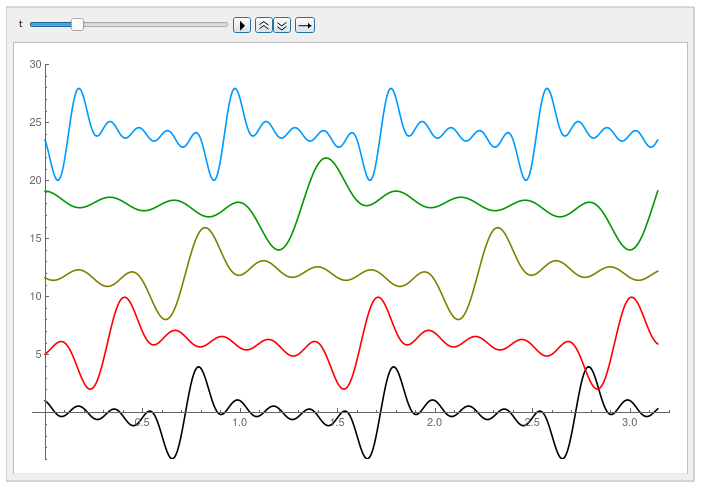Click the slower animation double-down arrow

[282, 24]
